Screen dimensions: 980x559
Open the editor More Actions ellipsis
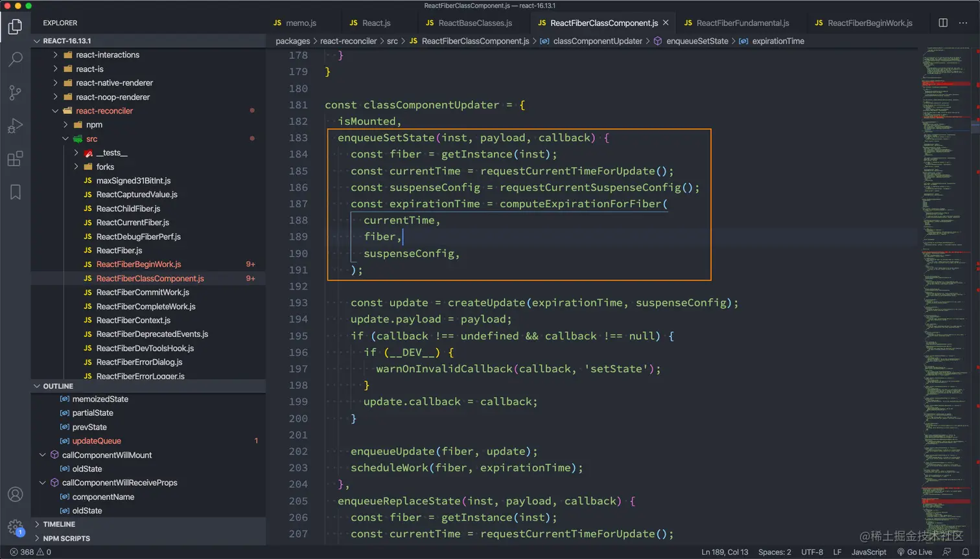(x=963, y=23)
